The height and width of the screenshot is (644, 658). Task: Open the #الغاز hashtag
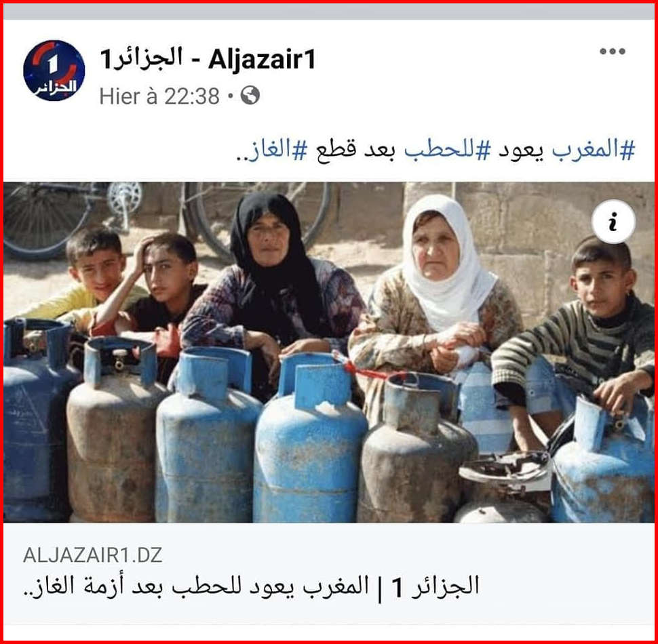pyautogui.click(x=277, y=150)
